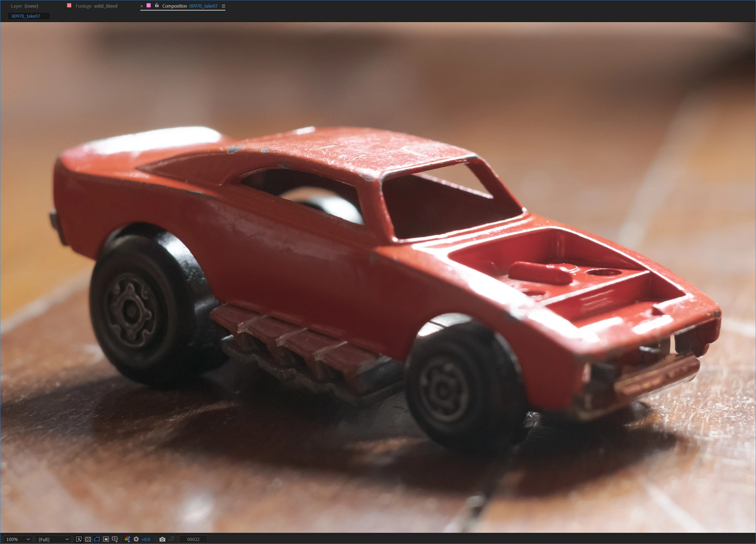Toggle mask and shape path visibility
Screen dimensions: 756x544
click(97, 539)
